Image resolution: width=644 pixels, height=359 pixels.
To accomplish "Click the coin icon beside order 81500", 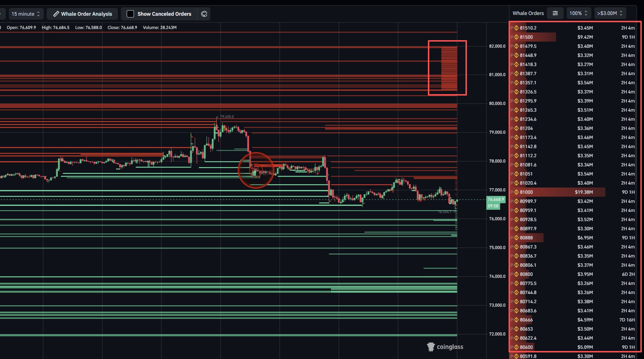I will point(516,37).
